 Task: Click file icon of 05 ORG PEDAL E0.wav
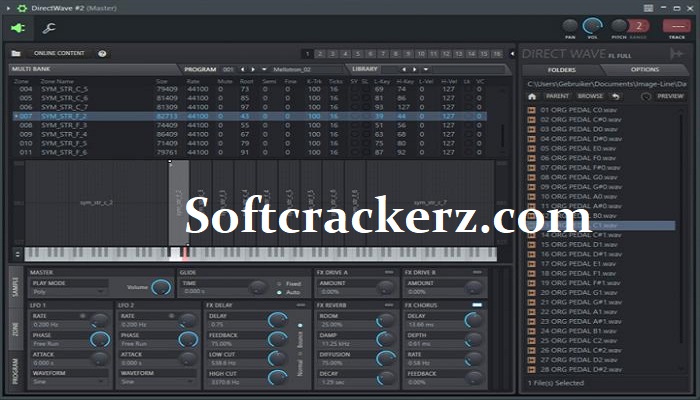pyautogui.click(x=531, y=148)
